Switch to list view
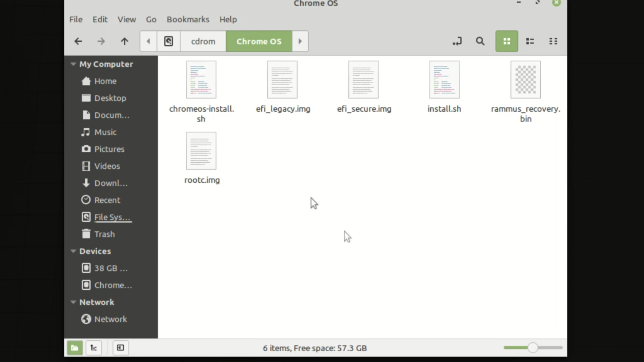Image resolution: width=644 pixels, height=362 pixels. click(x=530, y=41)
